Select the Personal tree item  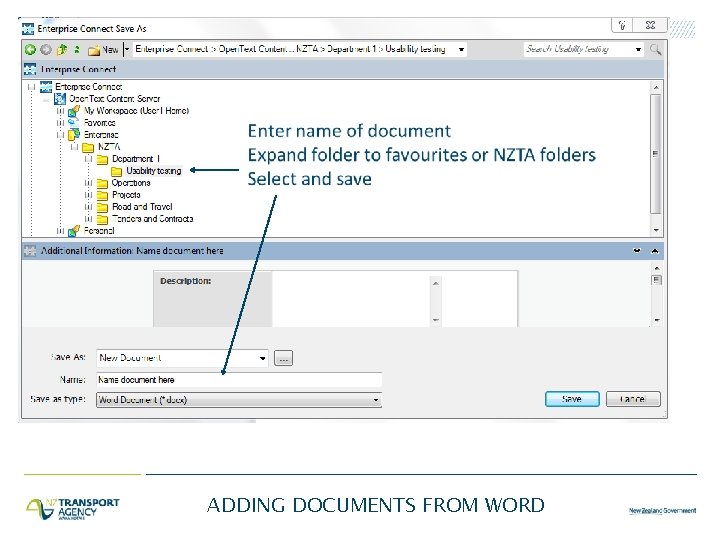pyautogui.click(x=99, y=231)
